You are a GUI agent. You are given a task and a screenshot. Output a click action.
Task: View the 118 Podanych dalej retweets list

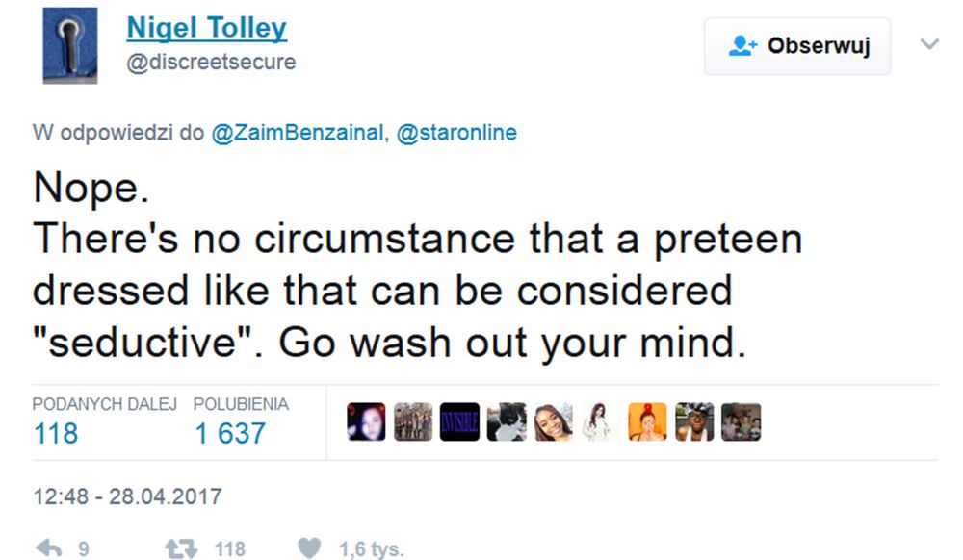56,434
